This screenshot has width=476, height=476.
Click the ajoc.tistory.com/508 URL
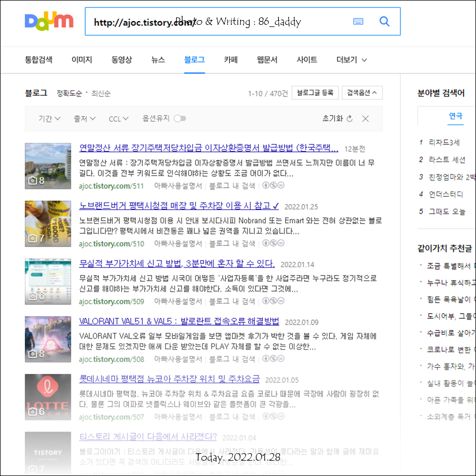[112, 359]
